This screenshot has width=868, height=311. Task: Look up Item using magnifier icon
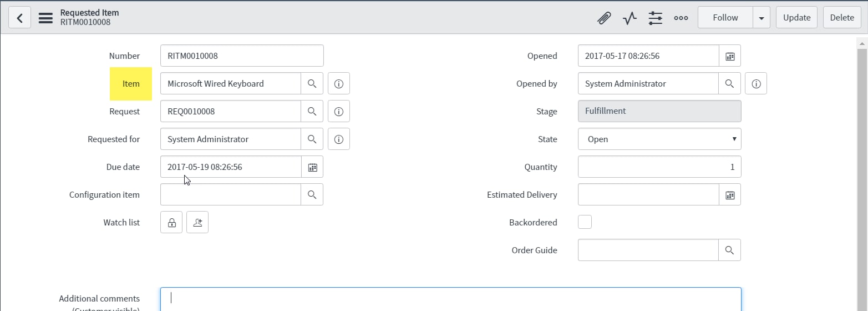coord(312,83)
